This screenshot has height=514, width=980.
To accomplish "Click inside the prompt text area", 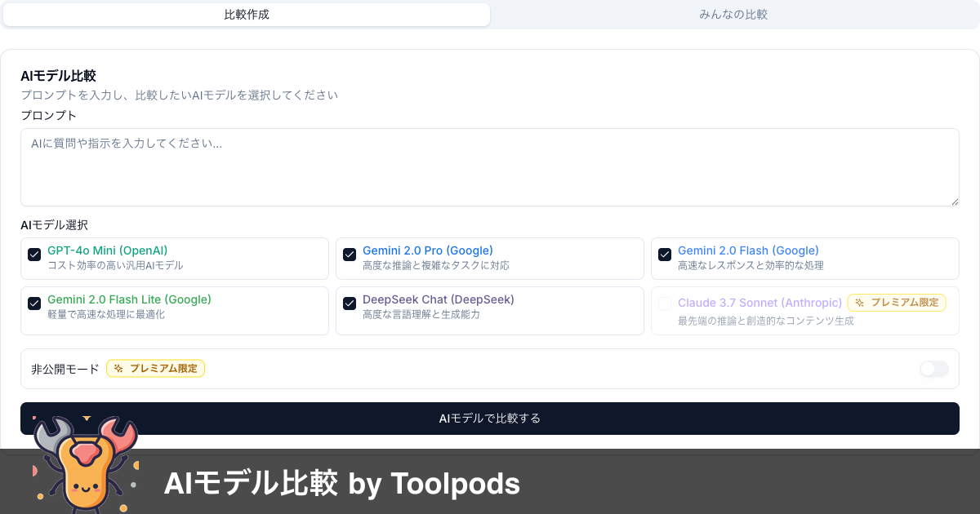I will [x=490, y=167].
